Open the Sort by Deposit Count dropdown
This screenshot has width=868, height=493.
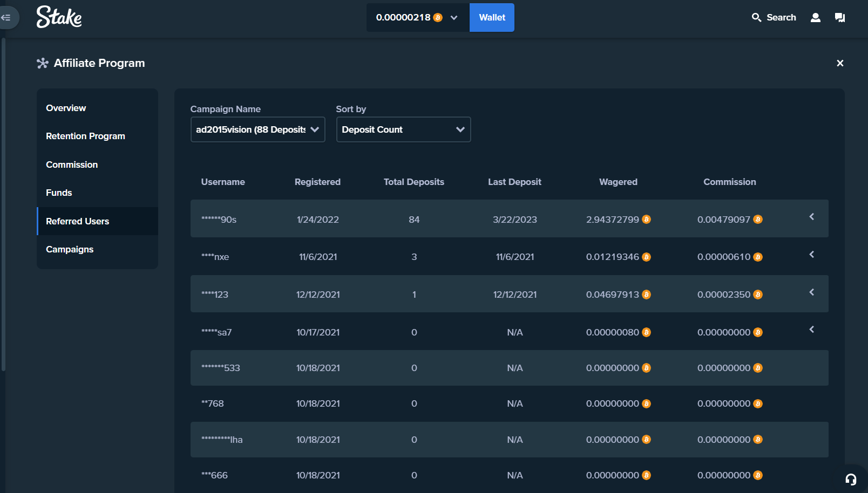[403, 129]
